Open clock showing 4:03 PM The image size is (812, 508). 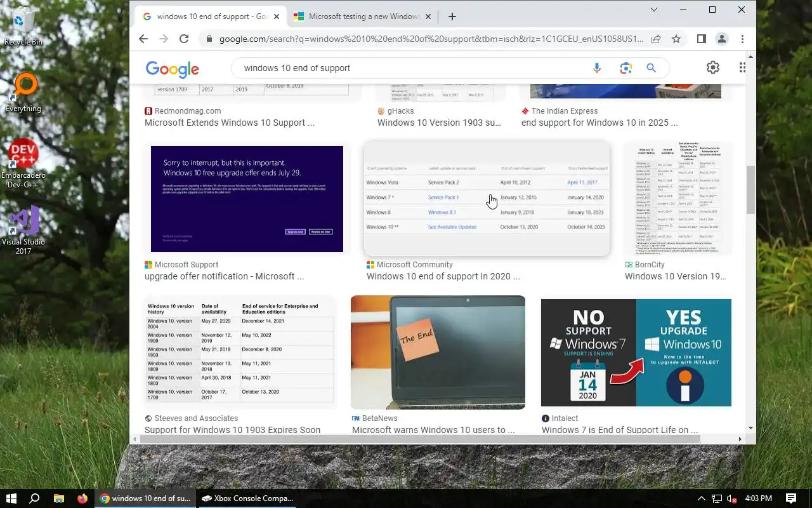pos(758,498)
